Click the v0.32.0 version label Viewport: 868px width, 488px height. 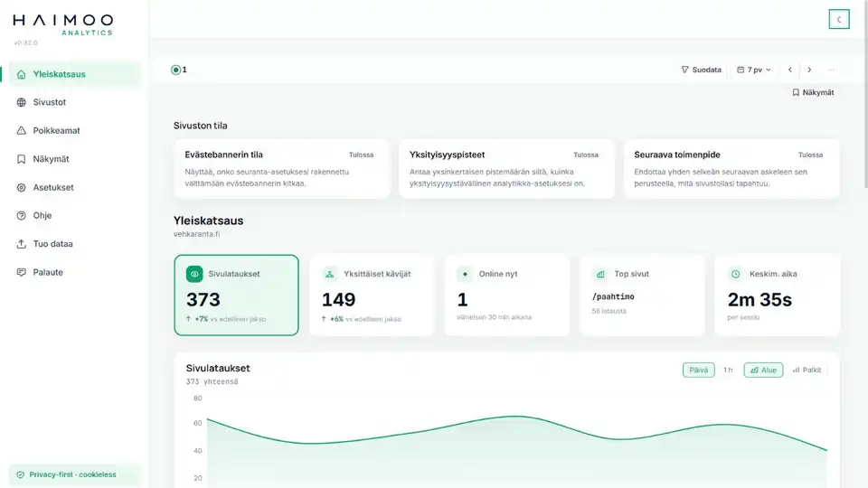(25, 42)
